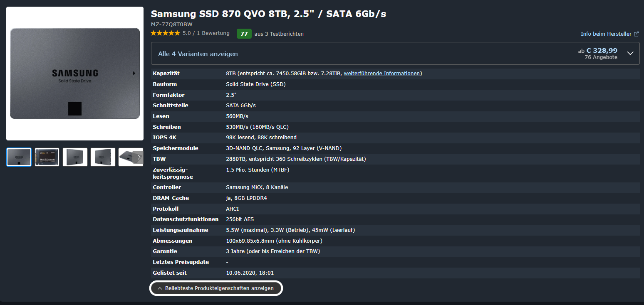644x305 pixels.
Task: Open aus 3 Testberichten reviews
Action: coord(279,34)
